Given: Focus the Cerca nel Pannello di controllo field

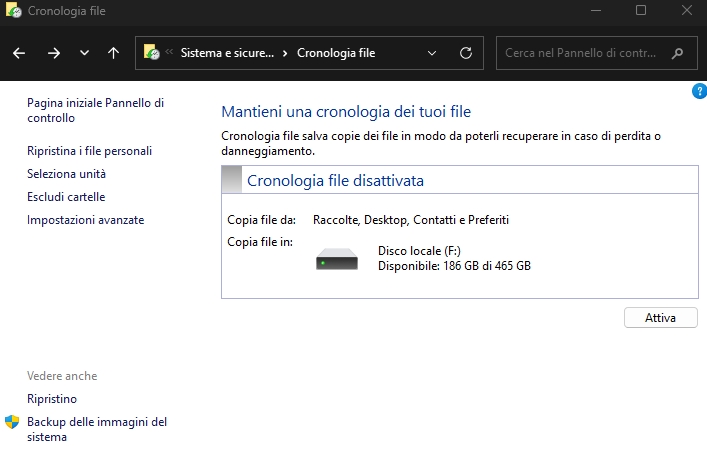Looking at the screenshot, I should 597,53.
